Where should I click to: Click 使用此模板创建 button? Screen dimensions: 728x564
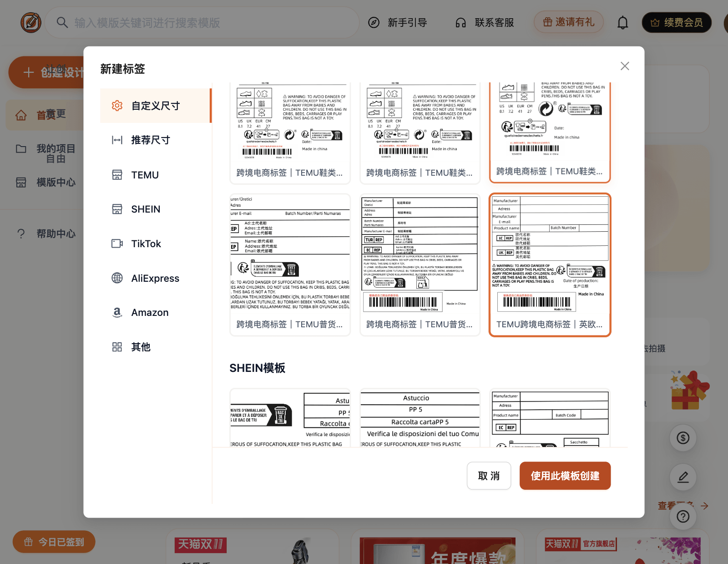(565, 476)
